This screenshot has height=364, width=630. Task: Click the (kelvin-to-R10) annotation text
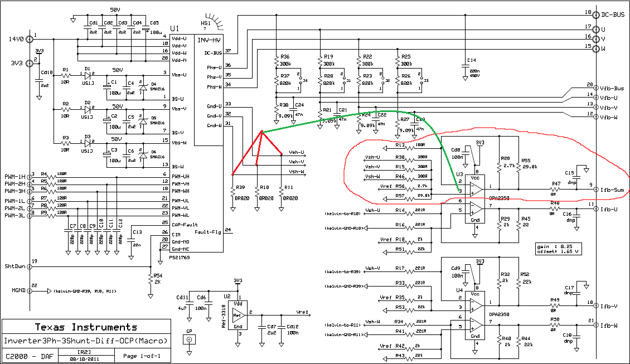(342, 213)
